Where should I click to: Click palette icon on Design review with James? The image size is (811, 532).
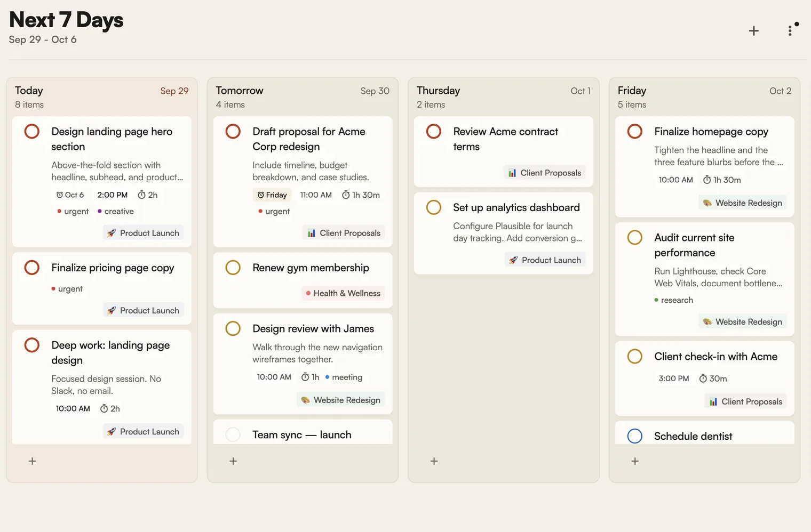coord(305,400)
